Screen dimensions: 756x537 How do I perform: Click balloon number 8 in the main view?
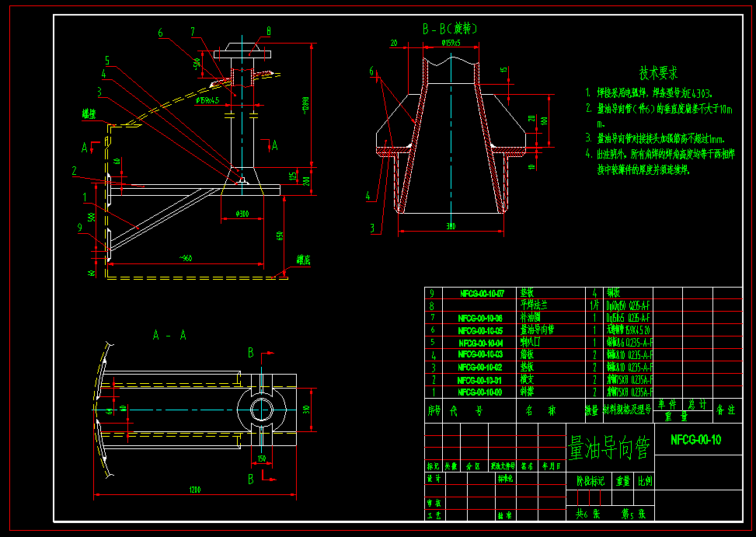269,31
